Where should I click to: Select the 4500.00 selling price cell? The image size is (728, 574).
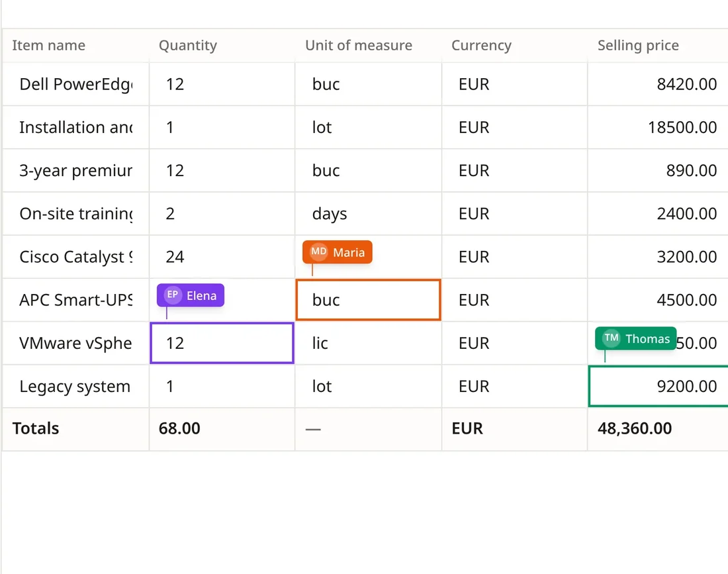[x=658, y=300]
